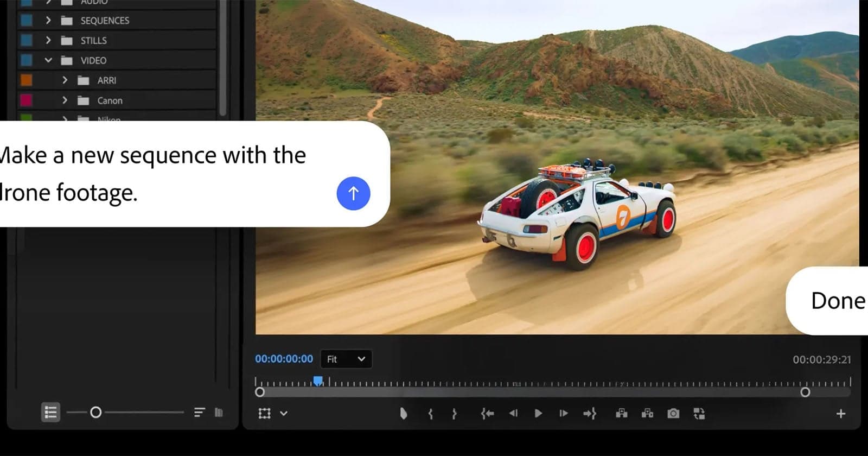The height and width of the screenshot is (456, 868).
Task: Click the Go to Out button
Action: click(x=590, y=414)
